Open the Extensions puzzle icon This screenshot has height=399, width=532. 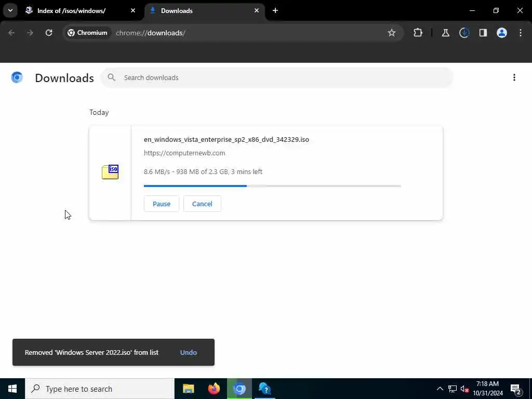pyautogui.click(x=418, y=33)
